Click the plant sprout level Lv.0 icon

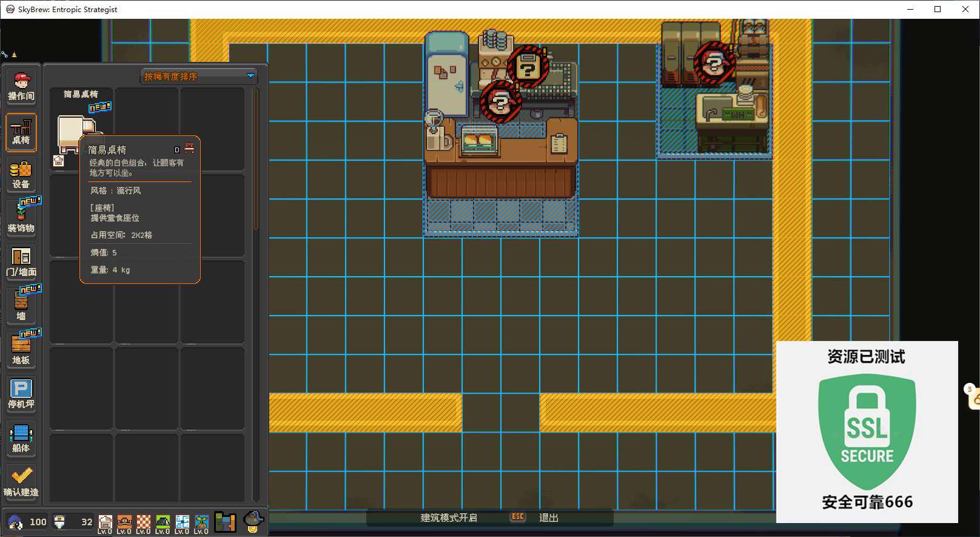202,524
